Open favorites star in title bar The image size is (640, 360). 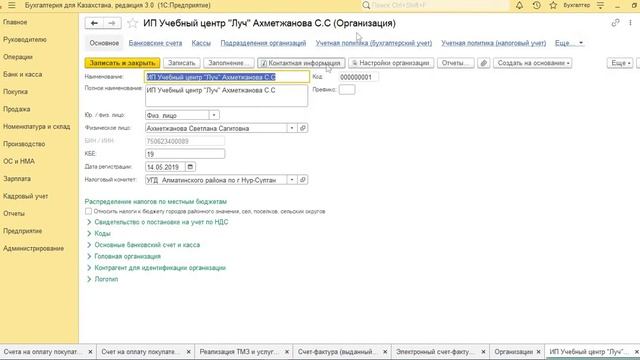coord(553,5)
